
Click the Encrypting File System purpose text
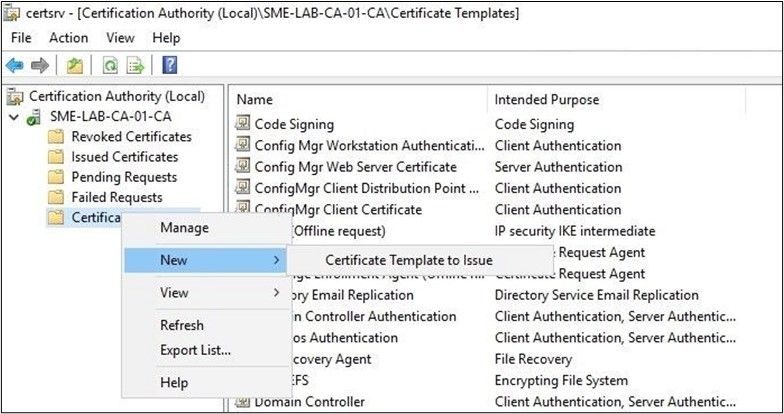click(561, 380)
